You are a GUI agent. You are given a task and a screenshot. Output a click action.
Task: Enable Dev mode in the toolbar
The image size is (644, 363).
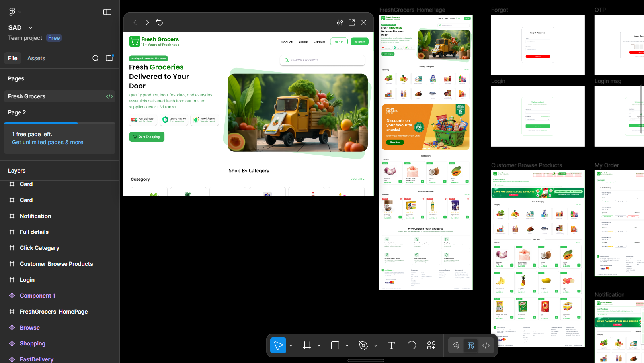(486, 345)
